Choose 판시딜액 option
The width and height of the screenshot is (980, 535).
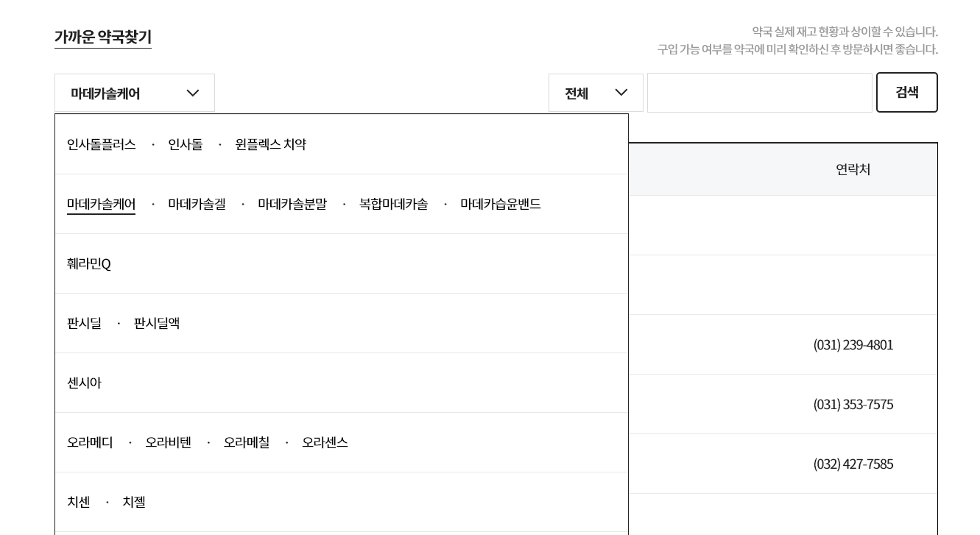click(x=157, y=323)
